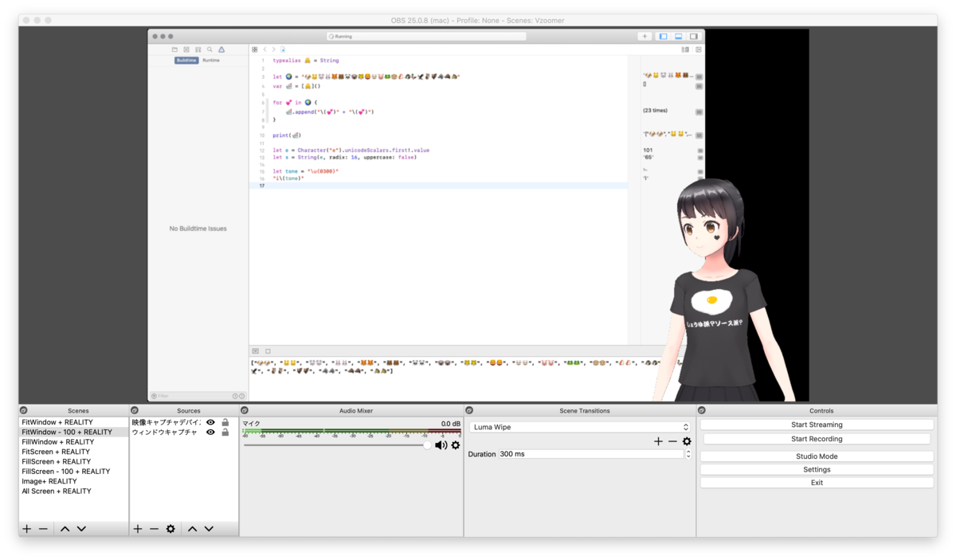Click Xcode library plus button in preview
This screenshot has width=956, height=560.
click(x=645, y=37)
